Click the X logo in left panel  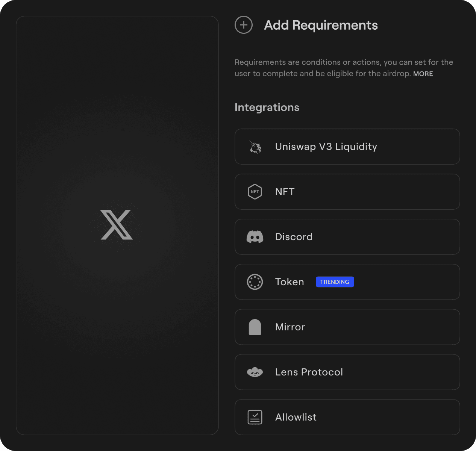(117, 225)
